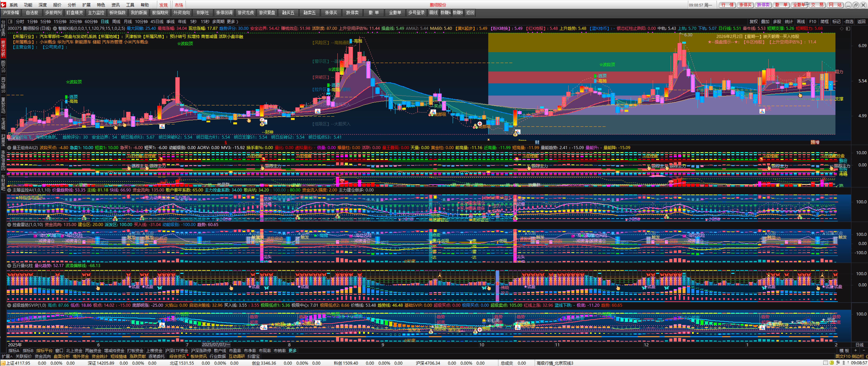The width and height of the screenshot is (868, 366).
Task: Collapse the 控盘雷达 indicator panel
Action: coord(9,225)
